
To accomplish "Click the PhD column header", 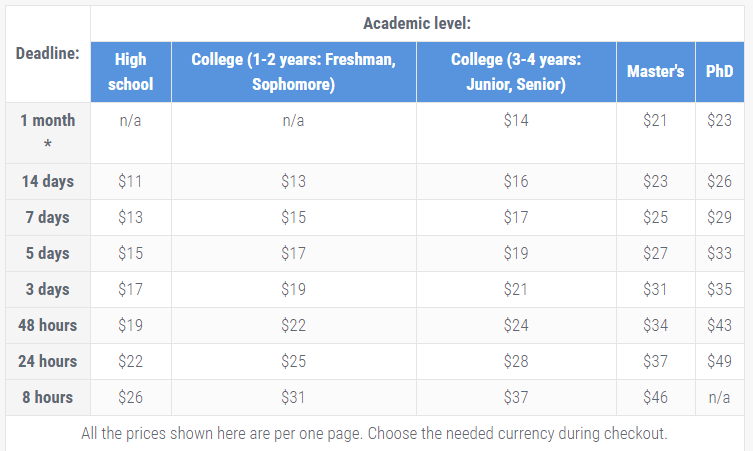I will click(719, 72).
